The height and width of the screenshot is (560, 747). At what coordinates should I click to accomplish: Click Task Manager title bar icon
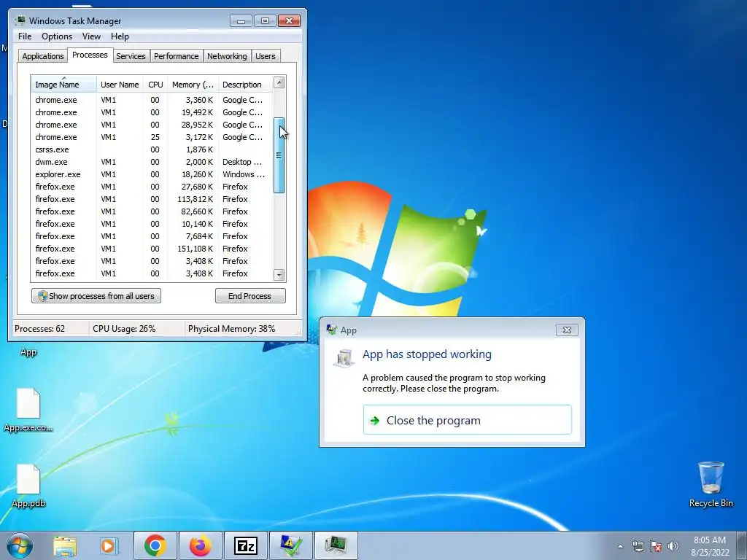(x=20, y=20)
